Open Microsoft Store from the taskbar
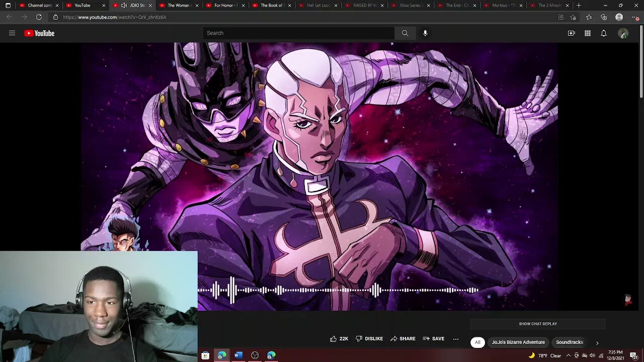The width and height of the screenshot is (644, 362). (205, 355)
